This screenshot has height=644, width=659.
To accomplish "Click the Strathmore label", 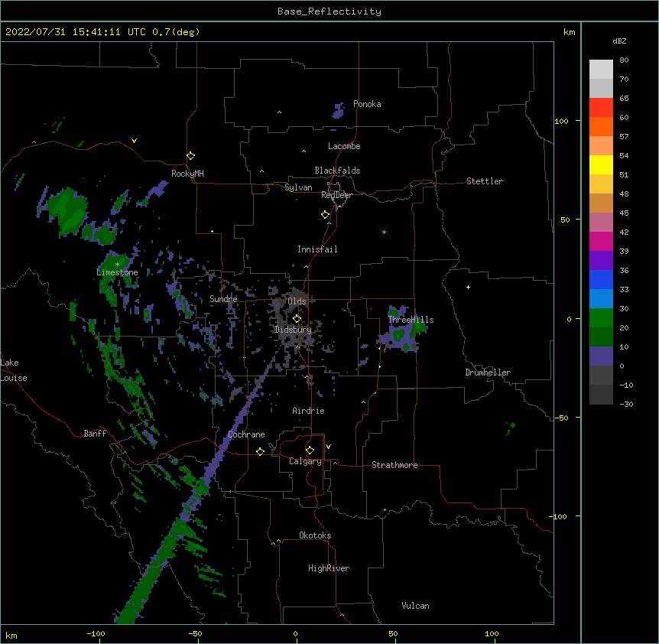I will (x=394, y=465).
